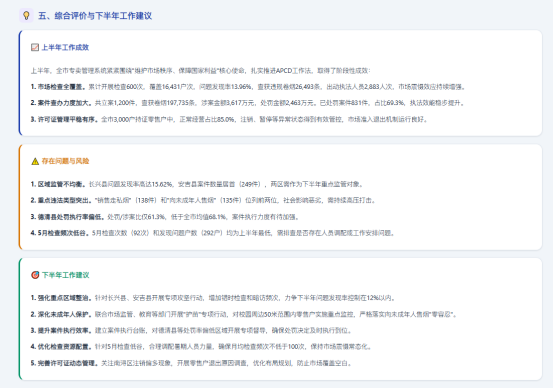The width and height of the screenshot is (554, 388).
Task: Click the text 出动执法人员2,883人次
Action: click(359, 87)
